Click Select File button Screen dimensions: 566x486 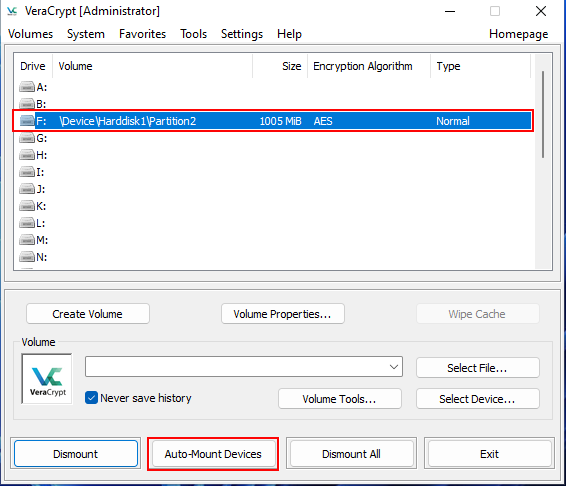click(478, 368)
